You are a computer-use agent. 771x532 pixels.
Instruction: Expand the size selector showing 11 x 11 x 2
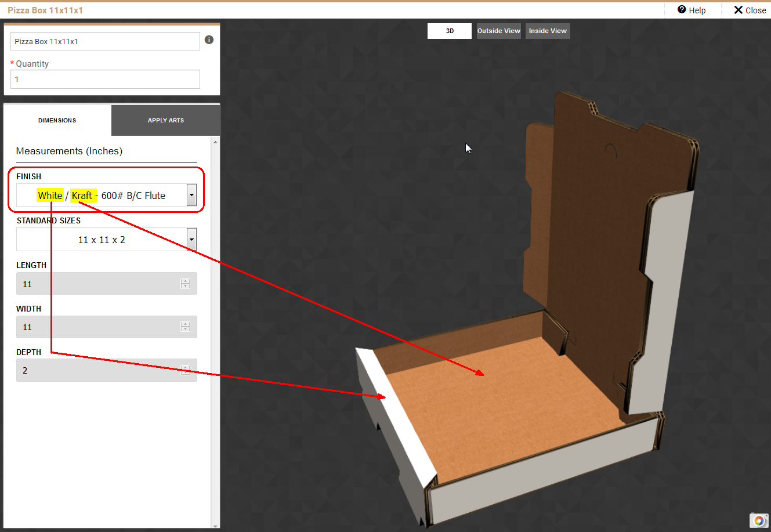coord(191,239)
